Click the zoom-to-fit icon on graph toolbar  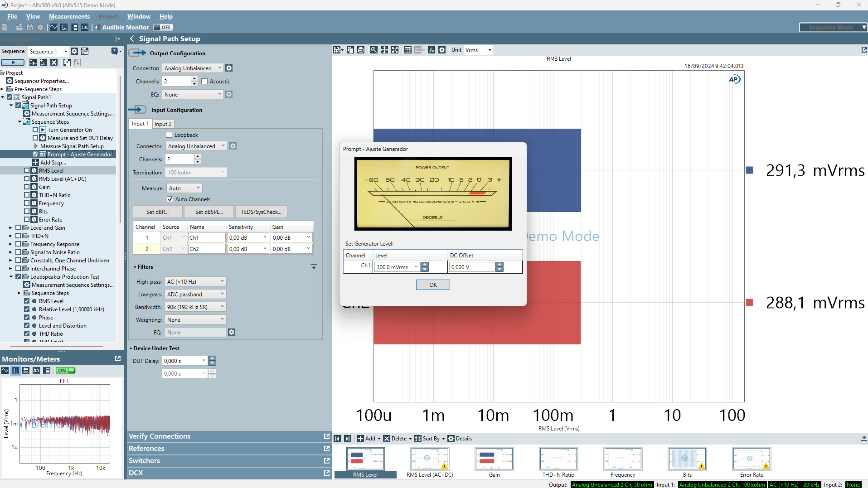[x=395, y=50]
